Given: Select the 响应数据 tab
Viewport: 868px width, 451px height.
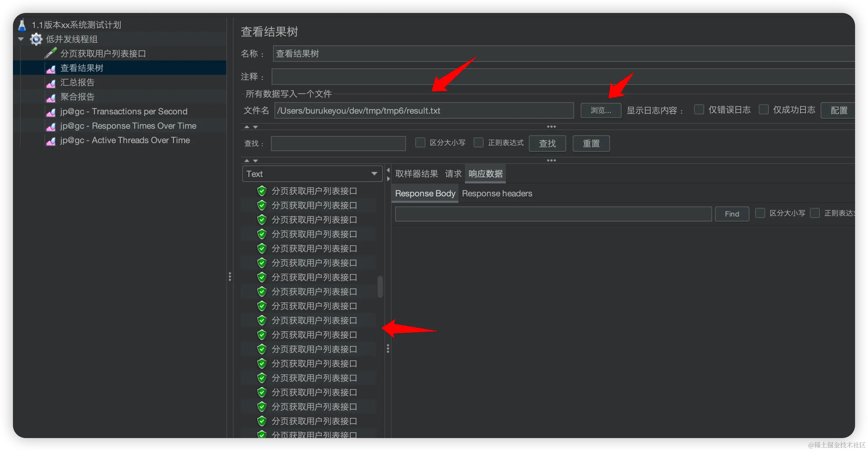Looking at the screenshot, I should (x=485, y=174).
